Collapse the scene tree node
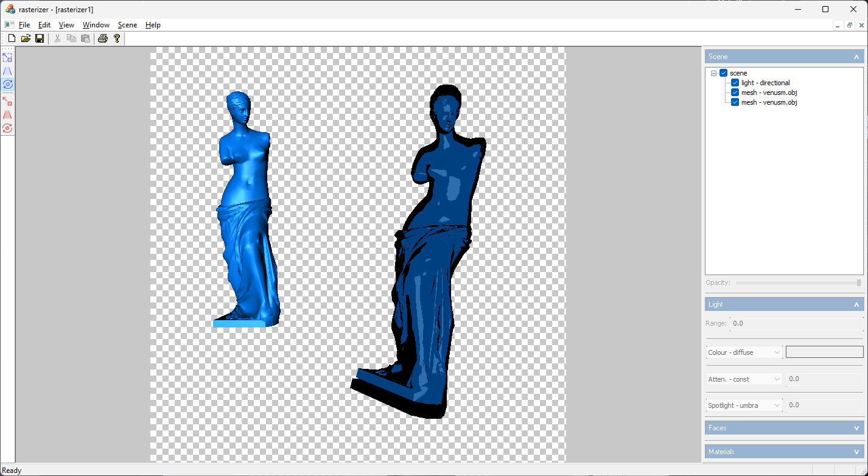This screenshot has width=868, height=476. (713, 73)
